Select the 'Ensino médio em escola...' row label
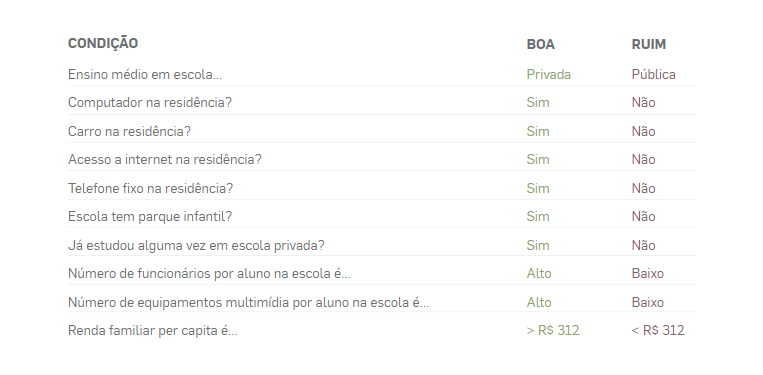This screenshot has height=375, width=763. coord(145,74)
